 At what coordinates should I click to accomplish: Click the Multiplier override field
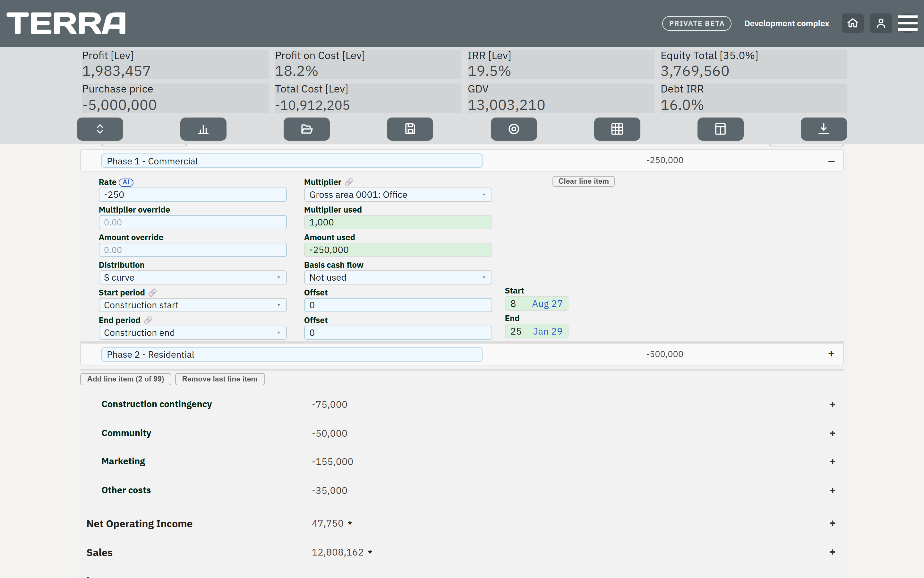[x=193, y=222]
